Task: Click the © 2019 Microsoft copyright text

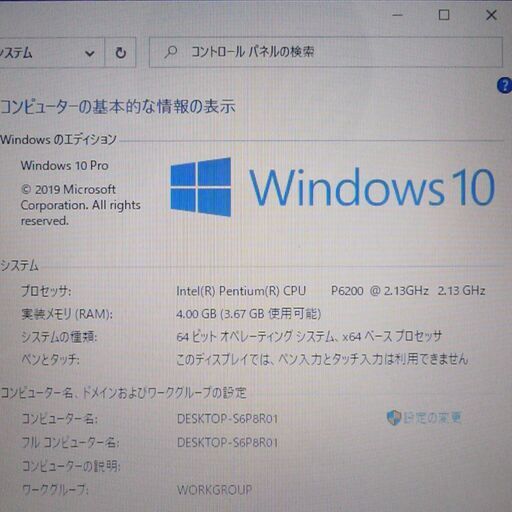Action: (80, 205)
